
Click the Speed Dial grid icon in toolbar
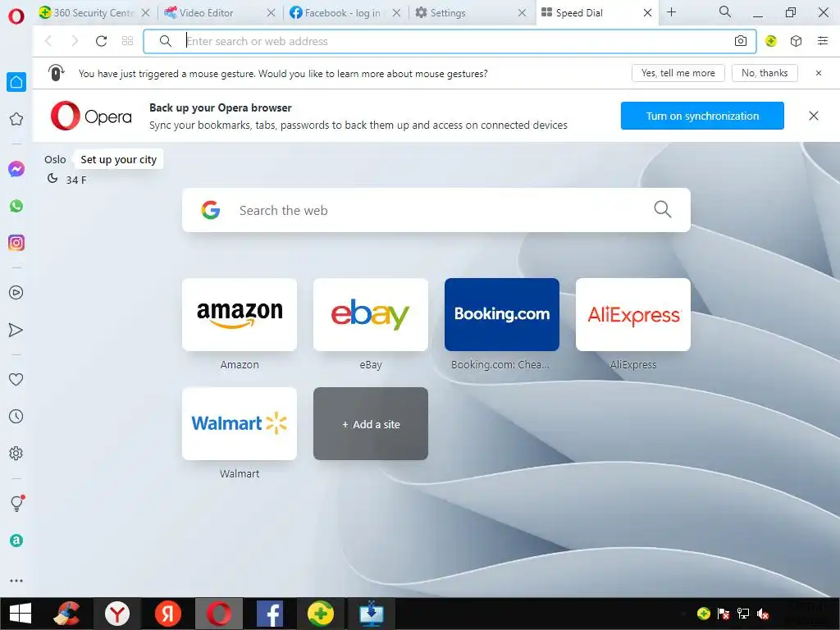127,41
